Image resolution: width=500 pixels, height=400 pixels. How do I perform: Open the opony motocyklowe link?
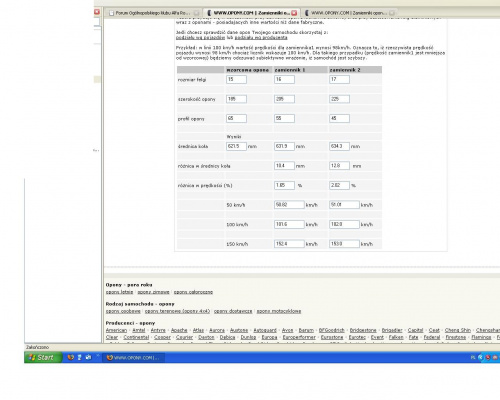point(279,311)
